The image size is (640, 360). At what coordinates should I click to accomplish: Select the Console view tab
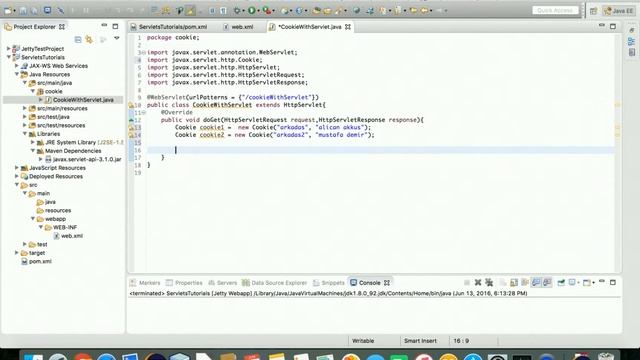tap(369, 283)
